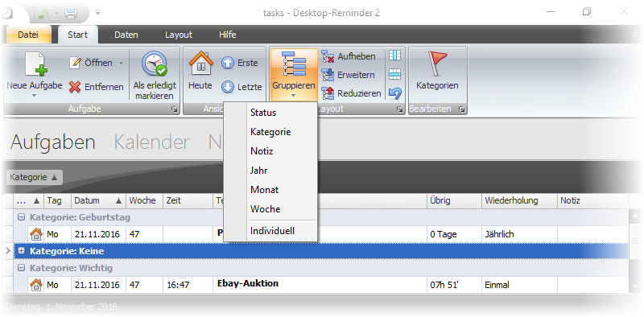
Task: Open the Bearbeiten group dialog launcher
Action: click(461, 109)
